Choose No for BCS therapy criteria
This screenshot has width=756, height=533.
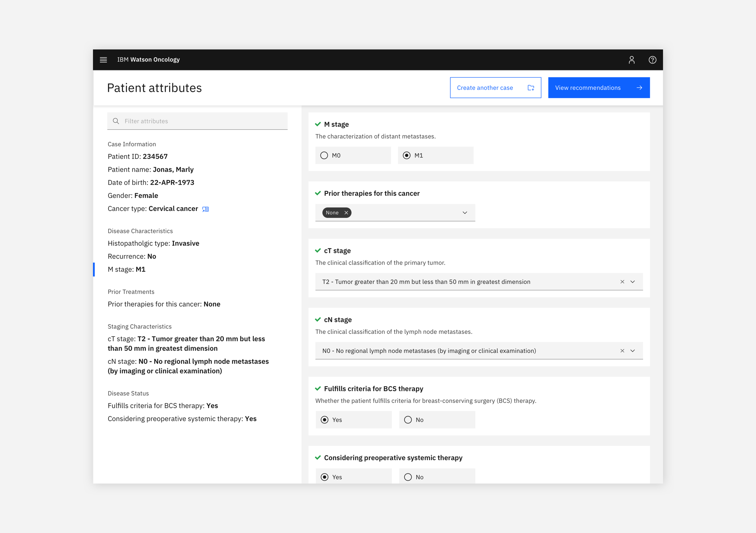[437, 420]
